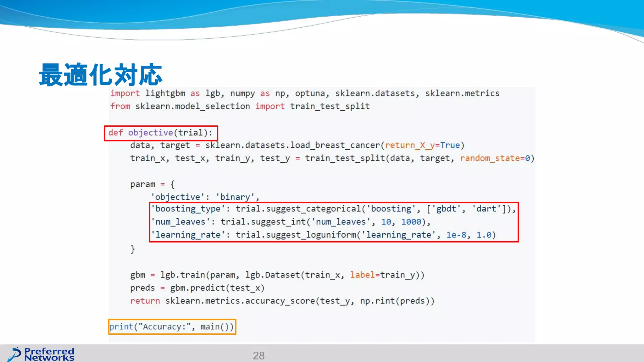Click the Preferred Networks logo

[41, 354]
